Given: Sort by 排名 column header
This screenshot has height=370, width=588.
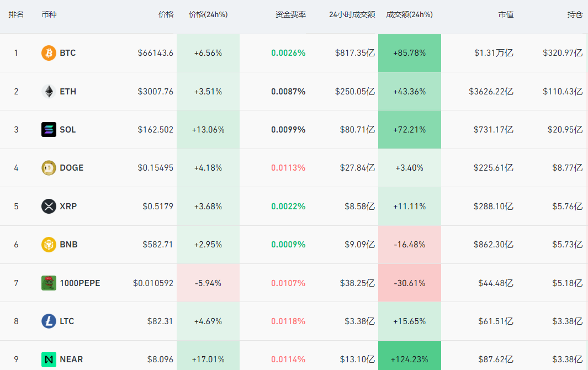Looking at the screenshot, I should click(16, 14).
